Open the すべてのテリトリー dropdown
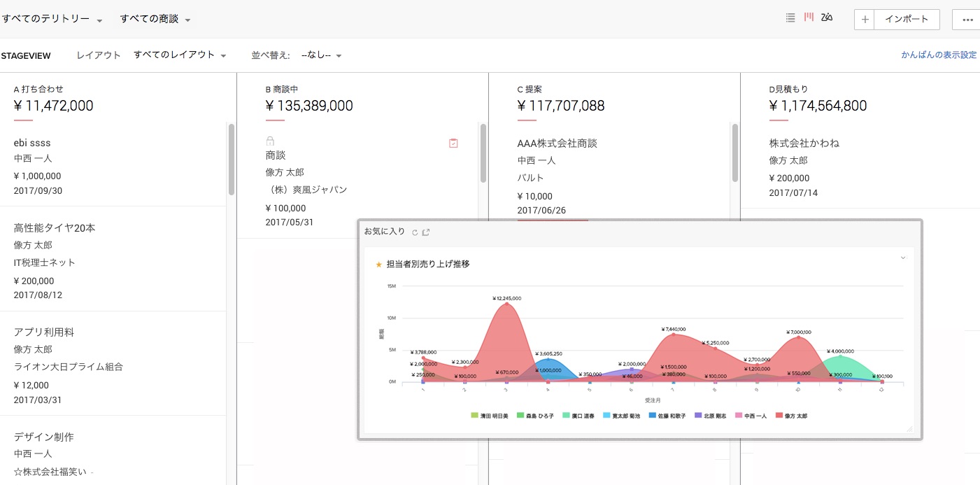The image size is (980, 485). [x=52, y=20]
